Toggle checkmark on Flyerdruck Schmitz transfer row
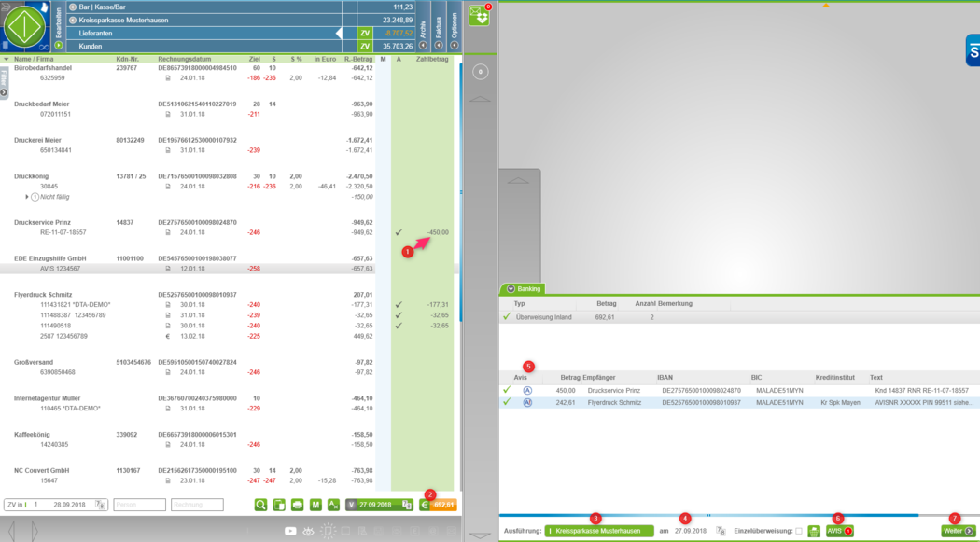The width and height of the screenshot is (980, 542). [x=507, y=402]
